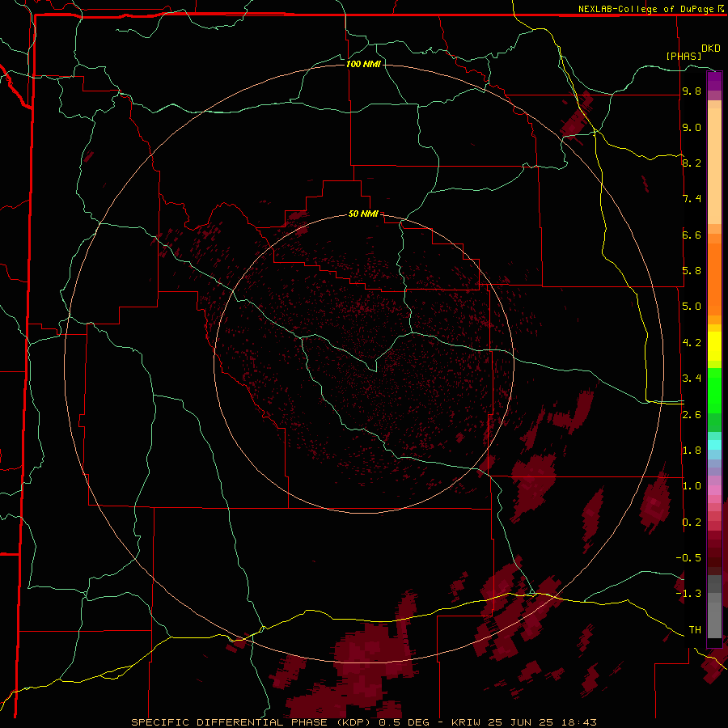Screen dimensions: 728x728
Task: Click the 50 NMI range ring label
Action: (x=363, y=214)
